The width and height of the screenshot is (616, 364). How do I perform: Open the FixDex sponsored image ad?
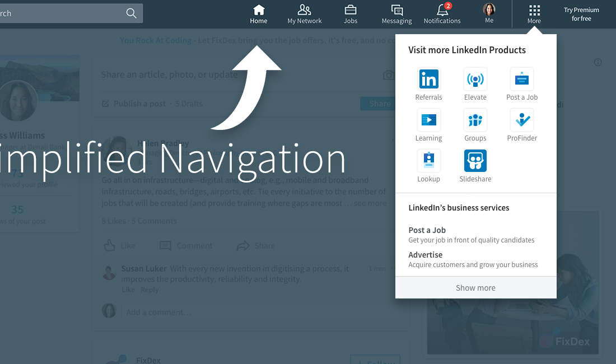pos(512,283)
